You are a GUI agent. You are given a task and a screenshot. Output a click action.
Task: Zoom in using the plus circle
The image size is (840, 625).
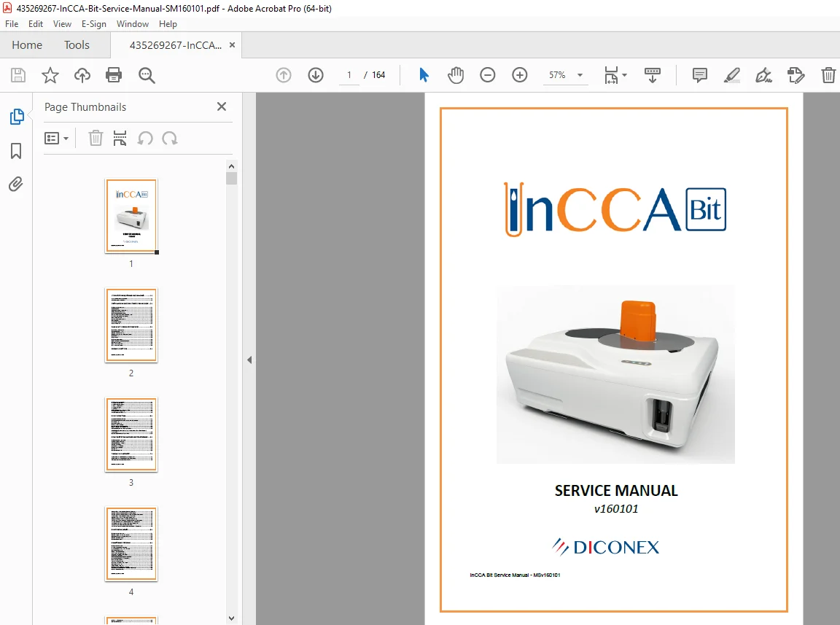(520, 75)
